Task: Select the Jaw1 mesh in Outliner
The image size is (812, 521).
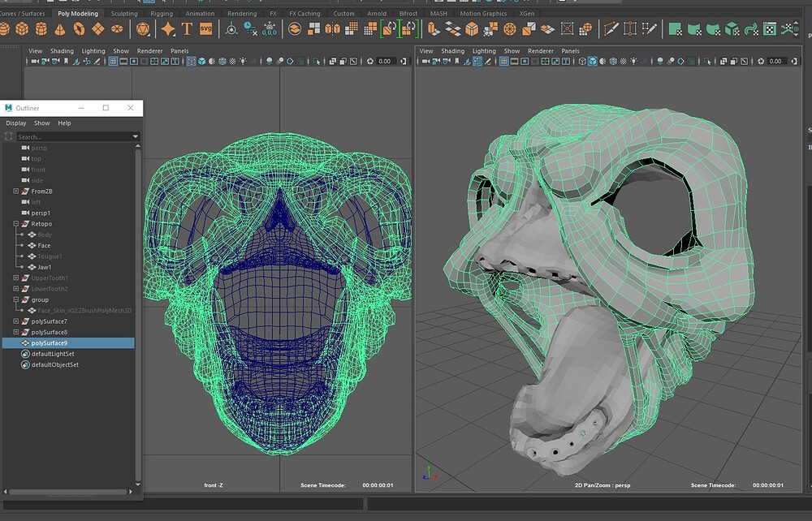Action: pyautogui.click(x=45, y=268)
